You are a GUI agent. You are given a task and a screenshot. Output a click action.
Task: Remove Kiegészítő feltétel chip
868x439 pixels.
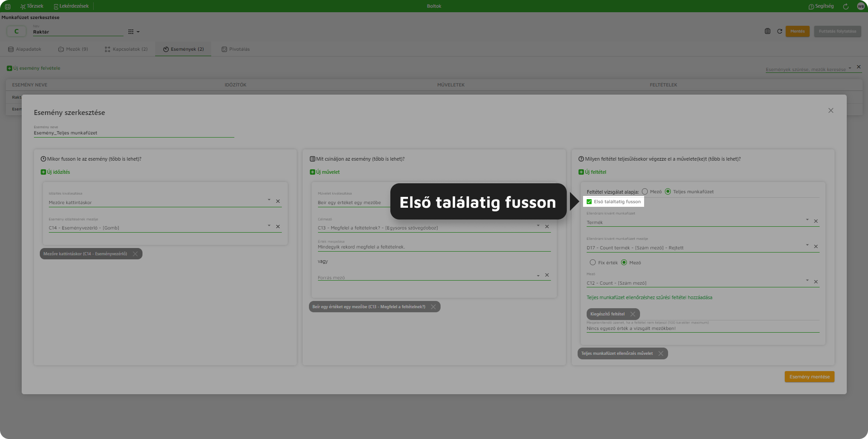[x=633, y=314]
